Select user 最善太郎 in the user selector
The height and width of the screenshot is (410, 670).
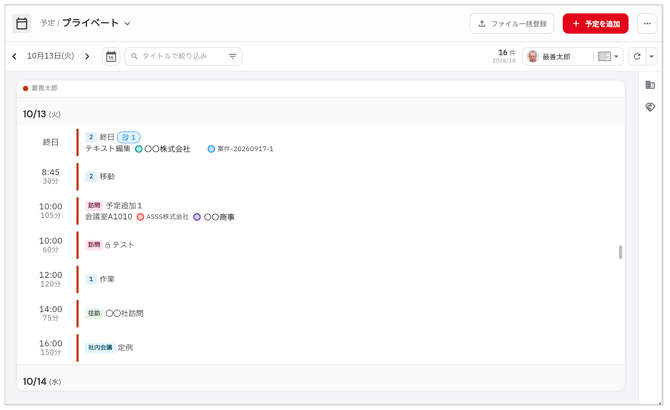coord(556,56)
